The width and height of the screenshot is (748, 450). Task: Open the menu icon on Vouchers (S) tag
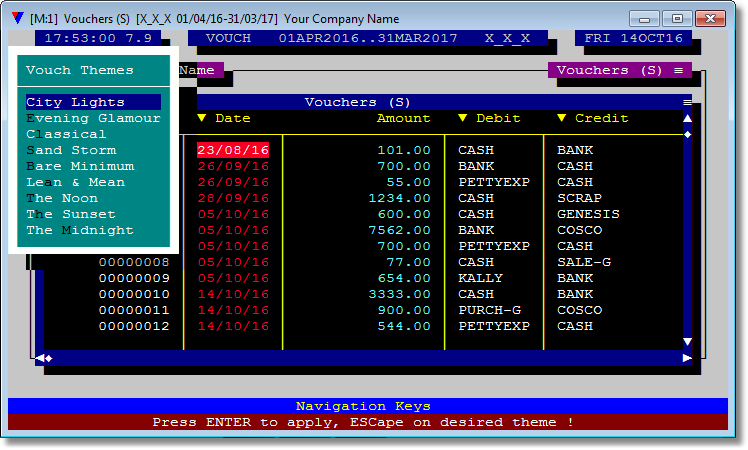(678, 70)
